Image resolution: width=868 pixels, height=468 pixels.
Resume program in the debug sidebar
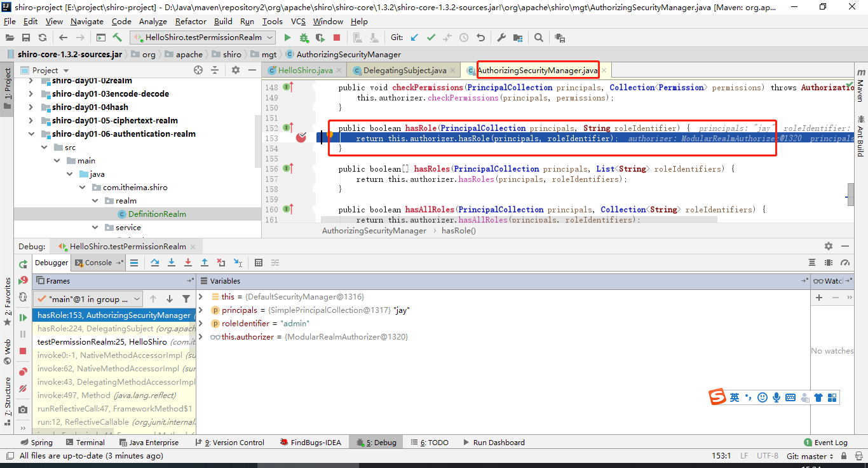pyautogui.click(x=23, y=317)
